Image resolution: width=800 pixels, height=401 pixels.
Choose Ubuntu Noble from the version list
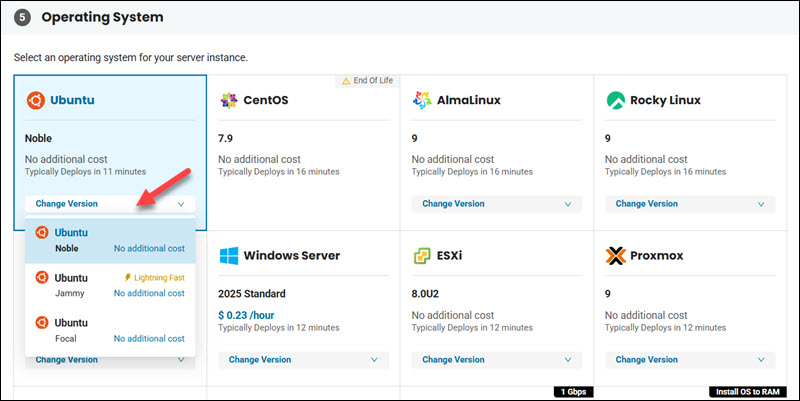[110, 240]
